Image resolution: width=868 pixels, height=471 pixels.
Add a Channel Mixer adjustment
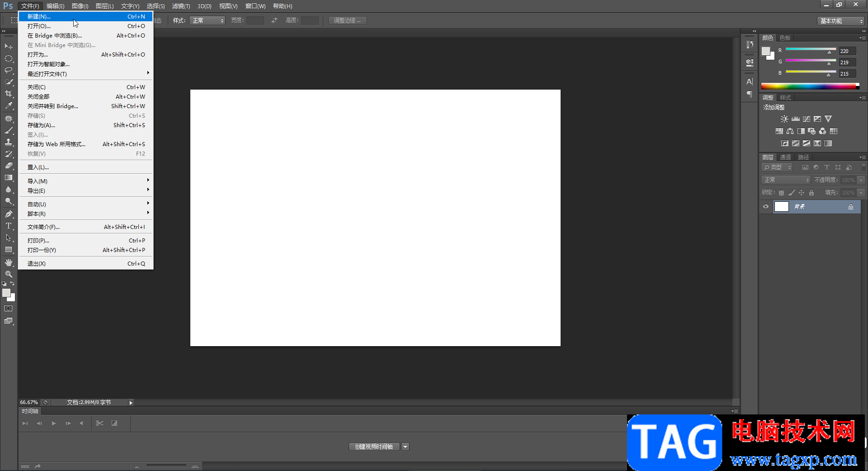(822, 131)
